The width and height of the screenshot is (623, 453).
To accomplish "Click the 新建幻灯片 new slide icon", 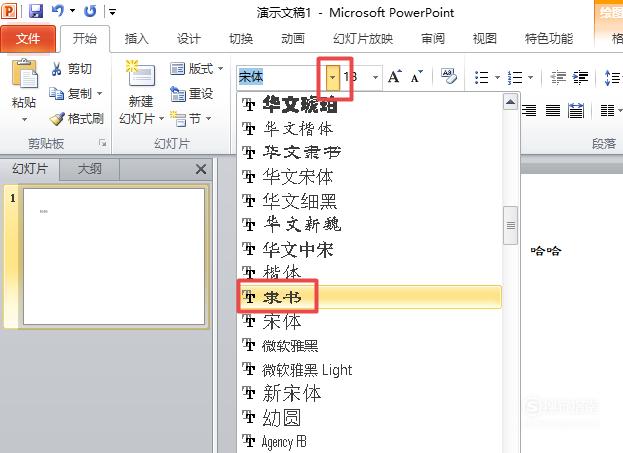I will pyautogui.click(x=140, y=73).
